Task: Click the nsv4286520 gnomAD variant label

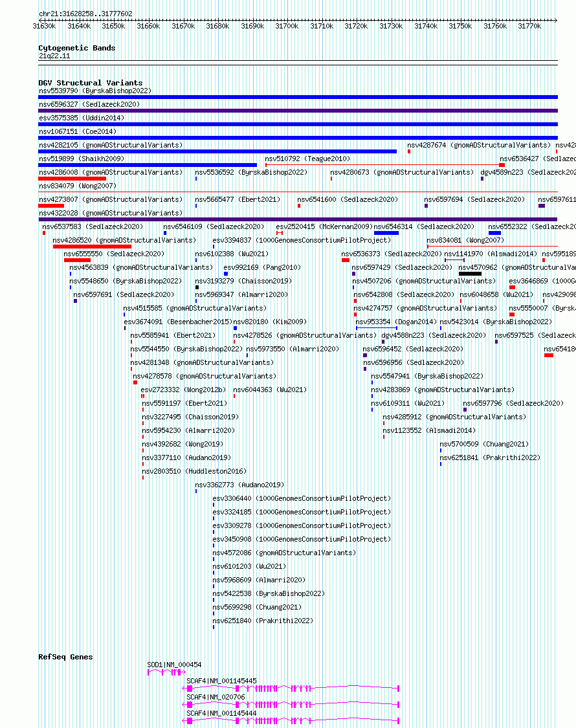Action: click(124, 240)
